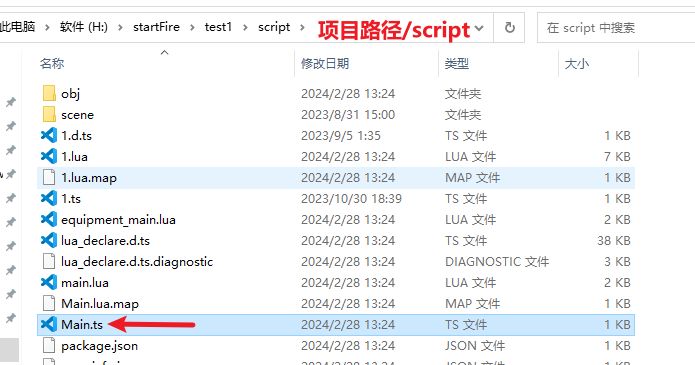Click the 文件夹 type of obj folder
Image resolution: width=695 pixels, height=365 pixels.
(x=463, y=94)
